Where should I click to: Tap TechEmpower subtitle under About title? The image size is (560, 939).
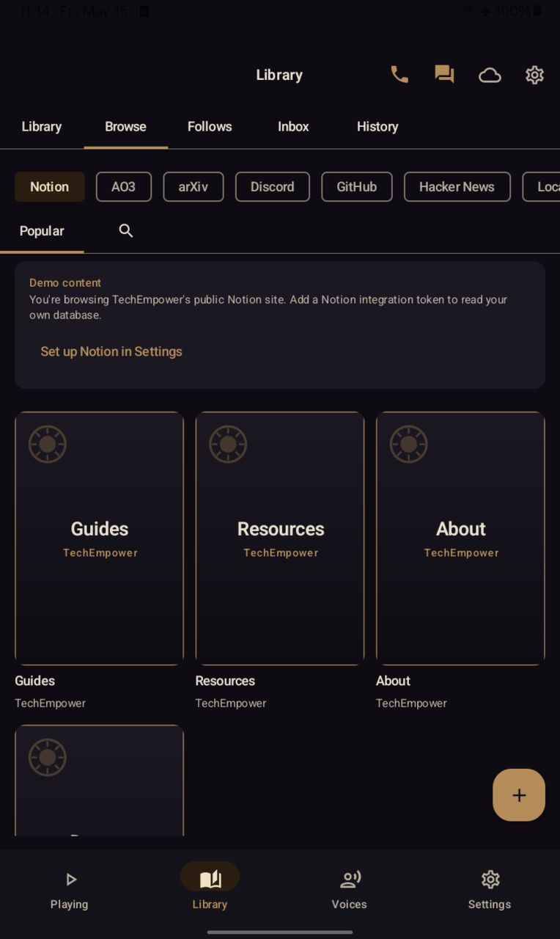(x=411, y=704)
